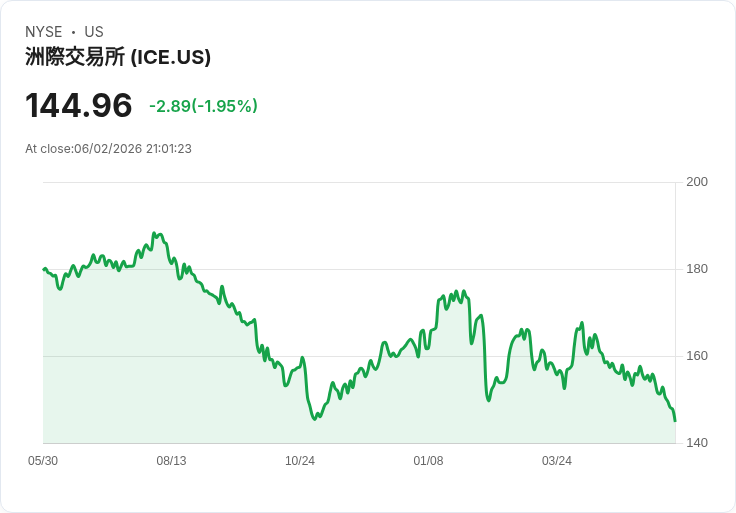Click the NYSE exchange label

(44, 32)
